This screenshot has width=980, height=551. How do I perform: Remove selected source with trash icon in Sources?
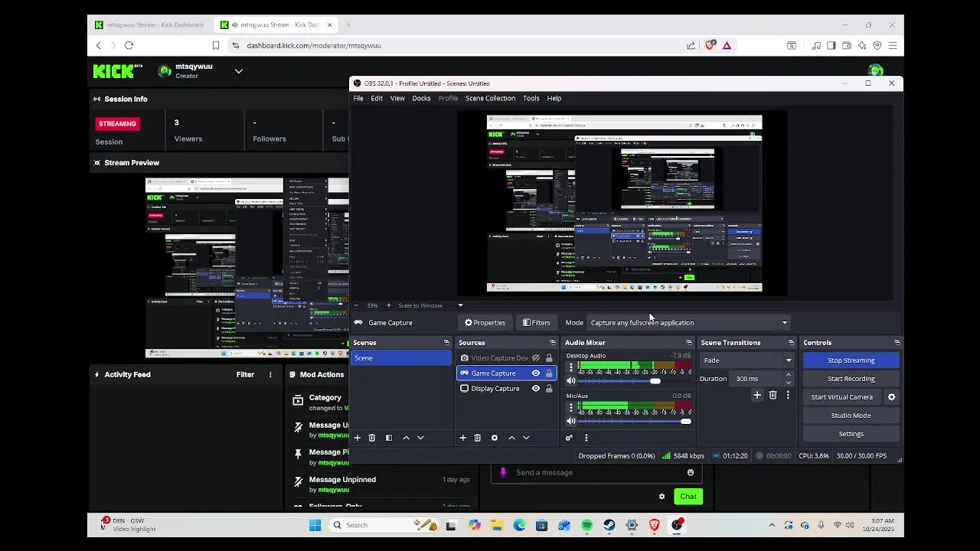click(477, 438)
